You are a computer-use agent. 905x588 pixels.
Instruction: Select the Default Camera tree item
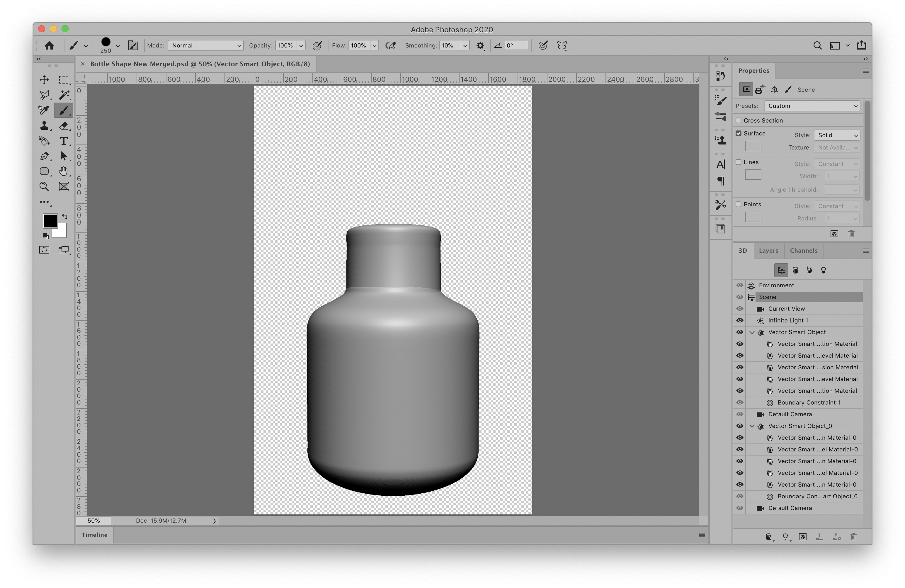point(790,414)
